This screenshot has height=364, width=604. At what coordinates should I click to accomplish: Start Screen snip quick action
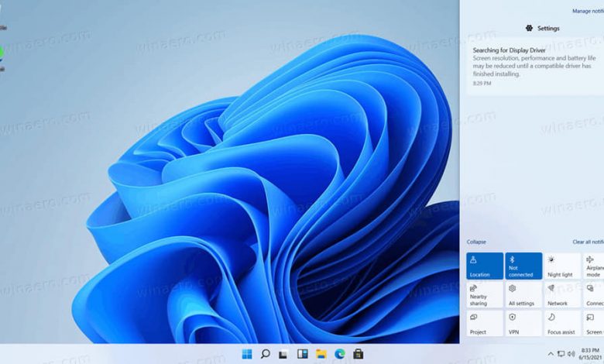click(594, 323)
